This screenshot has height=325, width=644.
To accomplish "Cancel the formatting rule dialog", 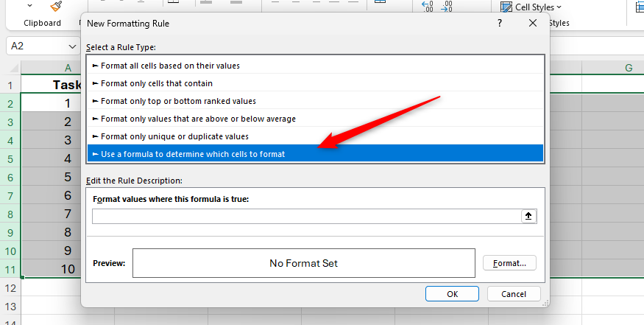I will [x=514, y=293].
